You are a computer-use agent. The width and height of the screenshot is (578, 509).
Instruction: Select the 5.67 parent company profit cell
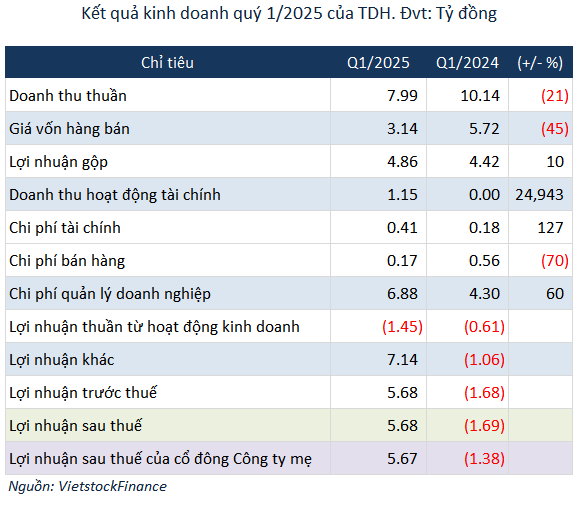pos(402,459)
